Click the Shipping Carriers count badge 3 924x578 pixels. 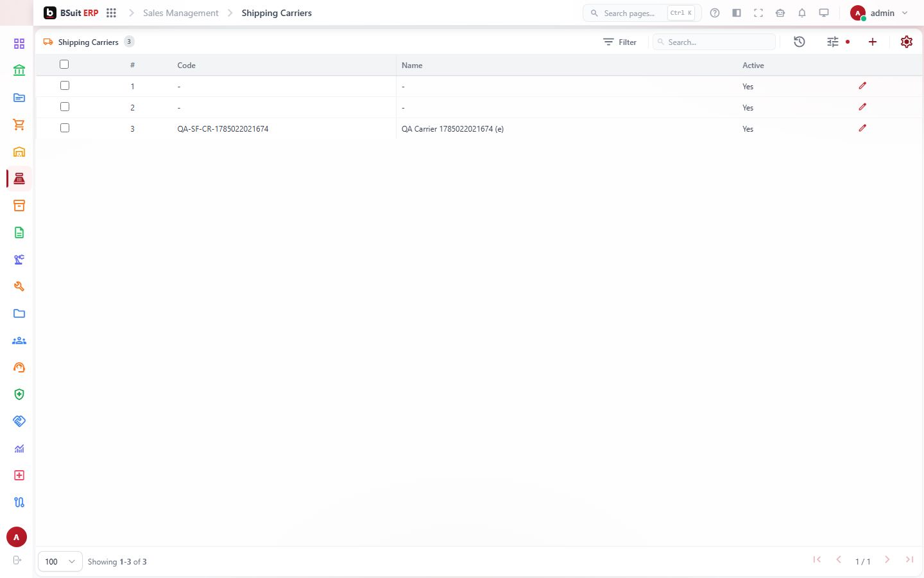pyautogui.click(x=129, y=42)
